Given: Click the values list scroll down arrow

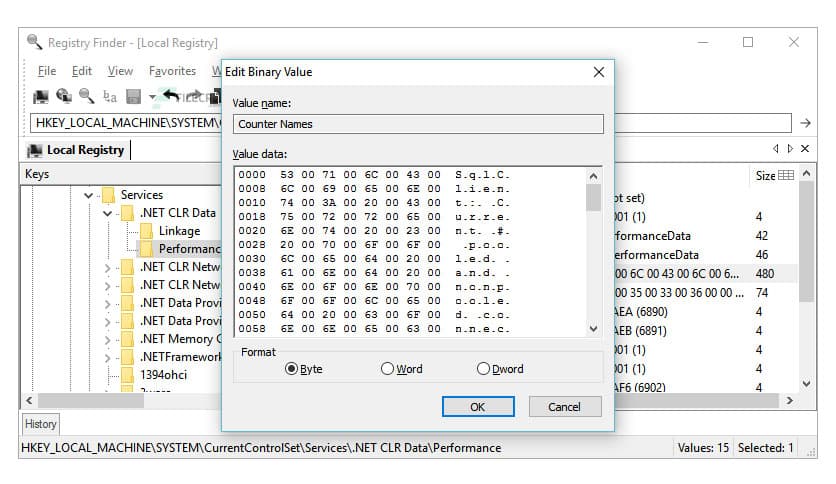Looking at the screenshot, I should click(806, 383).
